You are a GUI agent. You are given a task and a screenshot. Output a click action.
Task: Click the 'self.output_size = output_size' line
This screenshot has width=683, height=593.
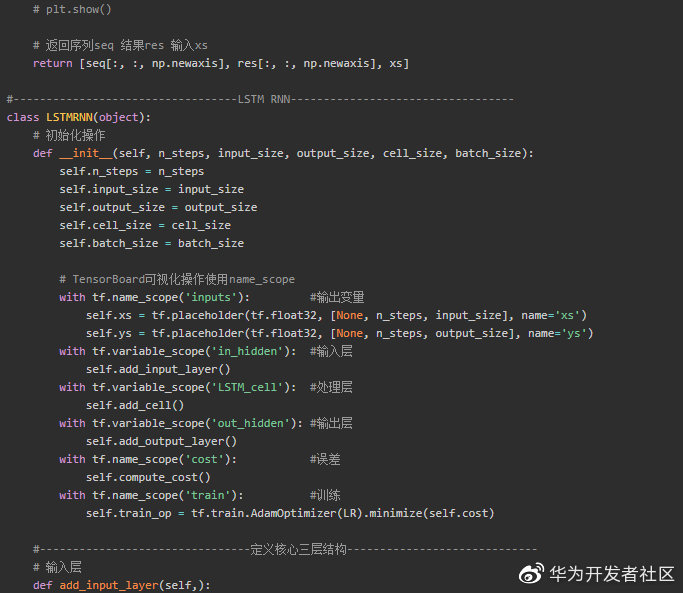coord(158,207)
